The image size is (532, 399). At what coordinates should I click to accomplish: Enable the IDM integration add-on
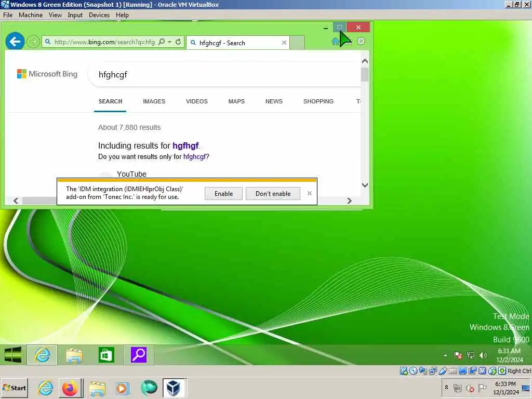point(223,194)
